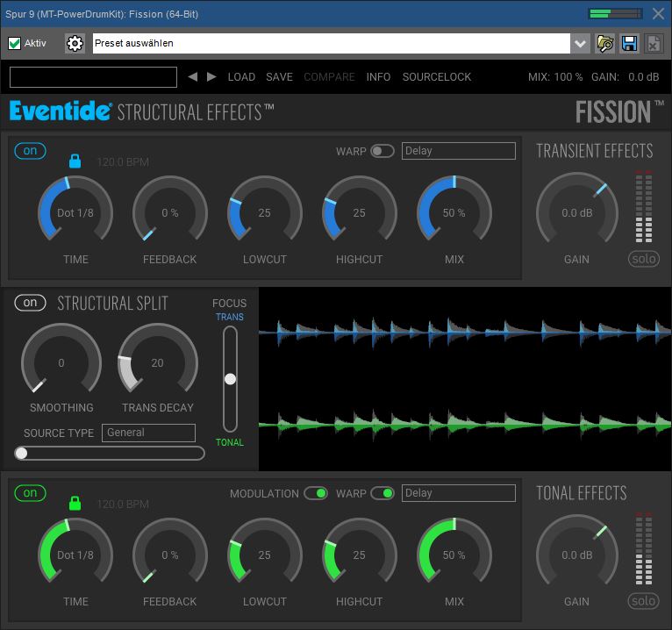Click the 120.0 BPM value in Tonal Effects

123,504
